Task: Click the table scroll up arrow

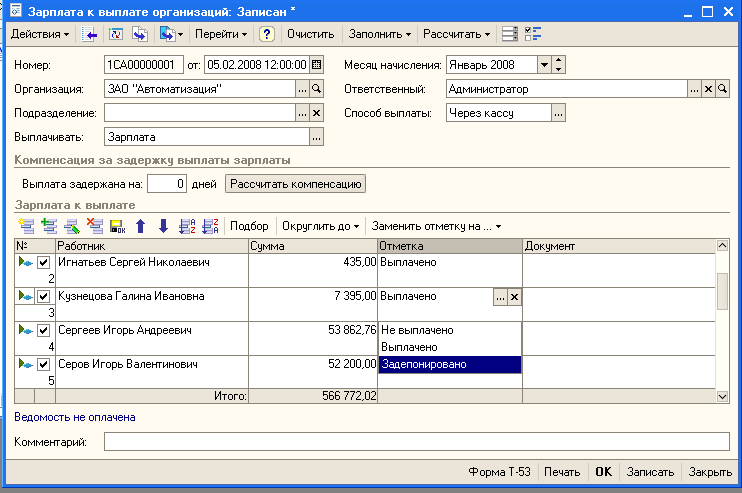Action: (x=722, y=245)
